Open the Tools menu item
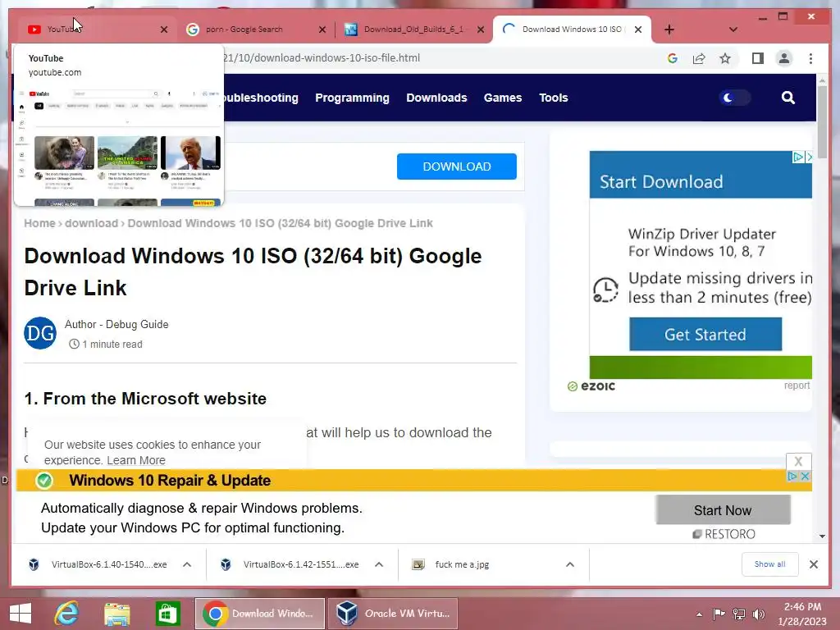The image size is (840, 630). point(554,98)
